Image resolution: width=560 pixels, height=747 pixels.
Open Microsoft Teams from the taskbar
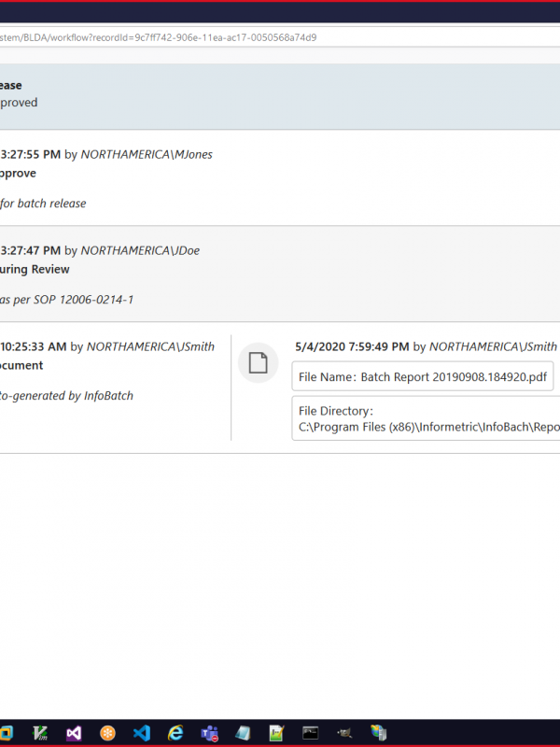(209, 733)
